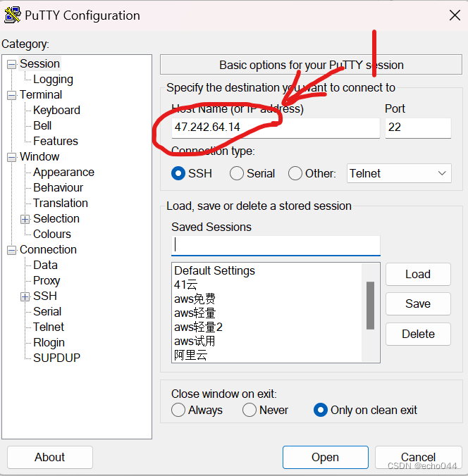Viewport: 468px width, 476px height.
Task: Select the Other connection type radio button
Action: click(x=295, y=174)
